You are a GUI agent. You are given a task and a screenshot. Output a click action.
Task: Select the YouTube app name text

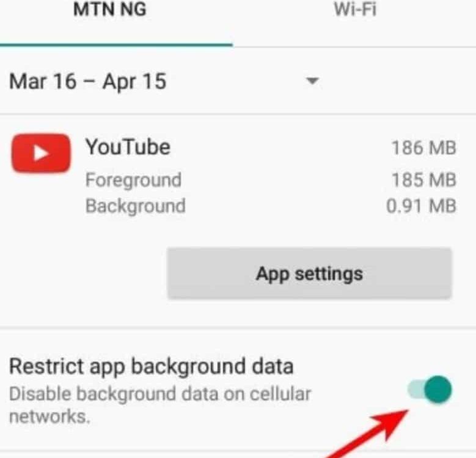pos(128,147)
